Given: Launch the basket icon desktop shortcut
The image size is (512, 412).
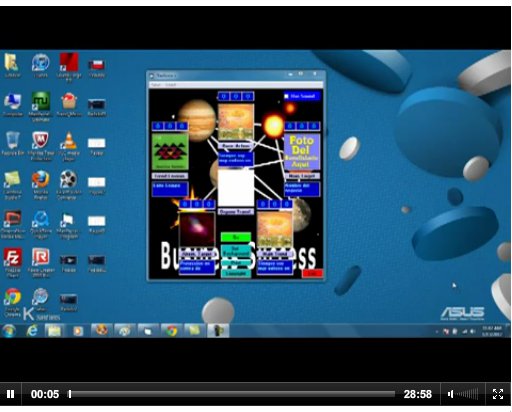Looking at the screenshot, I should [x=69, y=104].
